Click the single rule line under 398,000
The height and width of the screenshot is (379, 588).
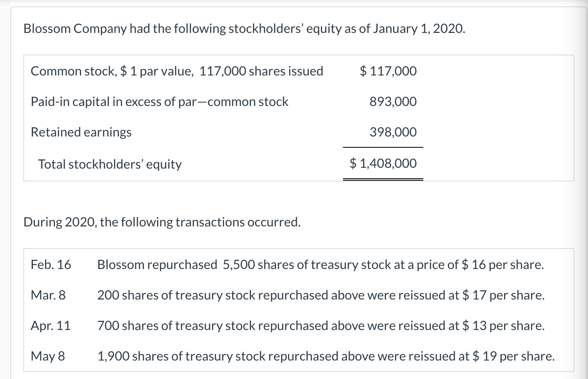(383, 147)
